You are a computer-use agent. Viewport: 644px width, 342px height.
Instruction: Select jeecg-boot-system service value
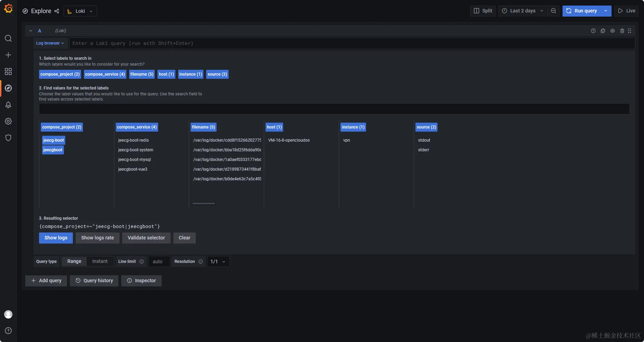click(x=136, y=150)
